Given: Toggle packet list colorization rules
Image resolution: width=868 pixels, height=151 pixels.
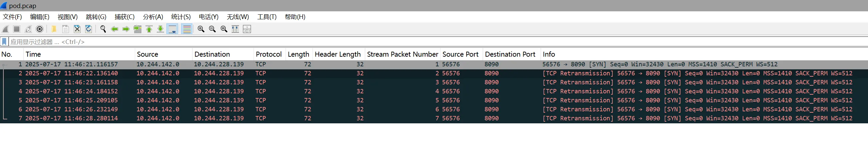Looking at the screenshot, I should 187,29.
